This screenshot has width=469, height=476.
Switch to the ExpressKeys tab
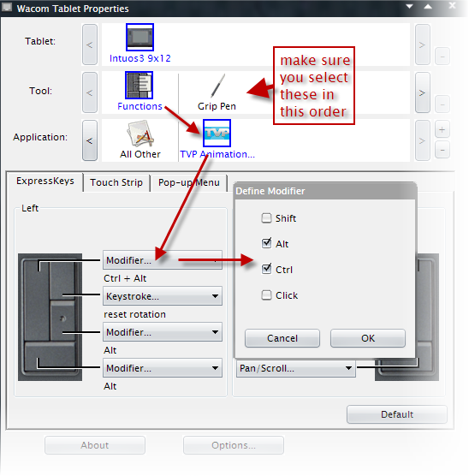click(x=45, y=181)
